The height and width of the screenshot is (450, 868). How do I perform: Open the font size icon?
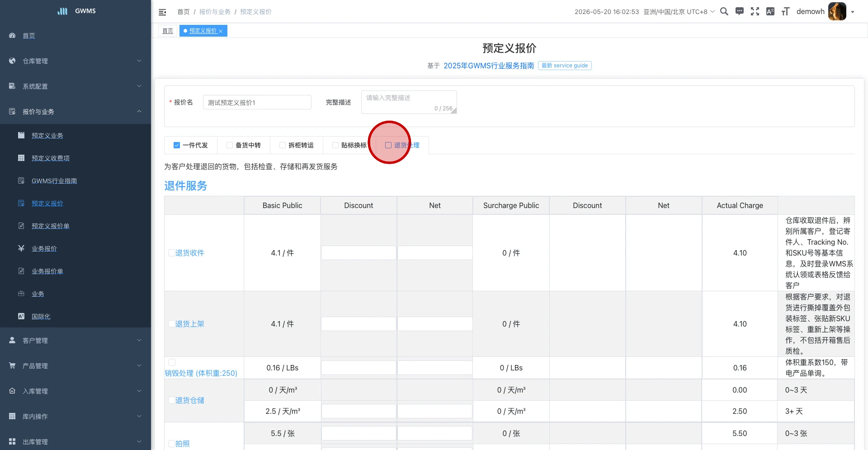pos(786,11)
